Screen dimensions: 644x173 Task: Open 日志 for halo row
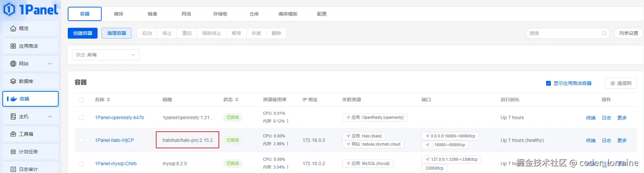coord(606,140)
